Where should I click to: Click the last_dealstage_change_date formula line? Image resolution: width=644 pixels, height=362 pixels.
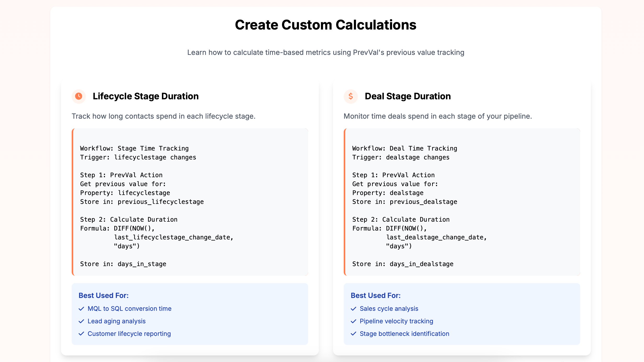436,237
